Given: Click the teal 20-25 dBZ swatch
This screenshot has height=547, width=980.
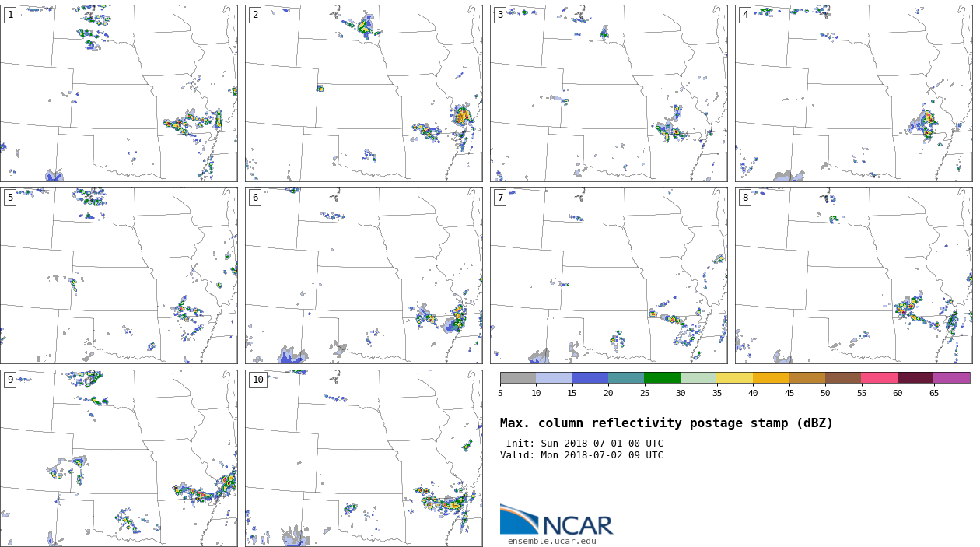Looking at the screenshot, I should (626, 377).
